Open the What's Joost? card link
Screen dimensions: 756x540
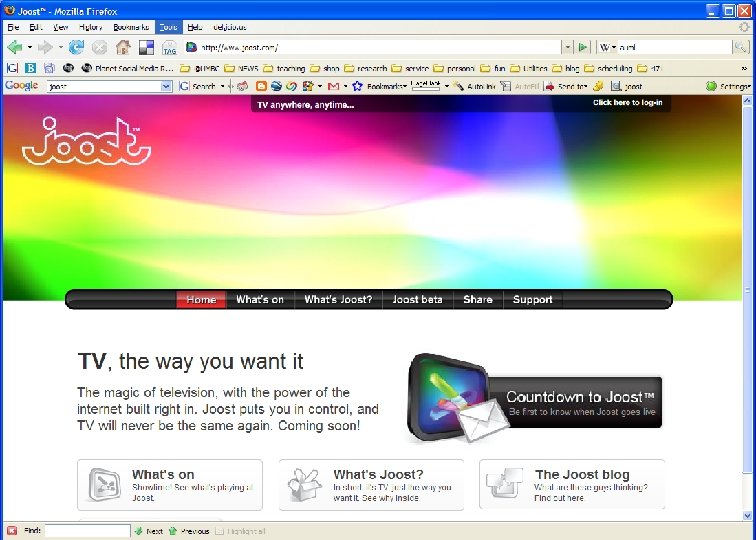click(x=371, y=485)
